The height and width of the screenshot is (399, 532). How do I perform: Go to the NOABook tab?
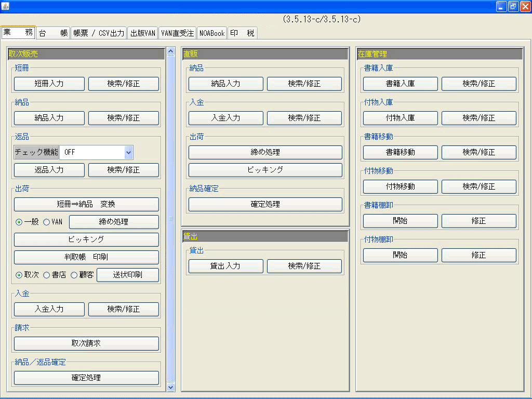pos(211,33)
